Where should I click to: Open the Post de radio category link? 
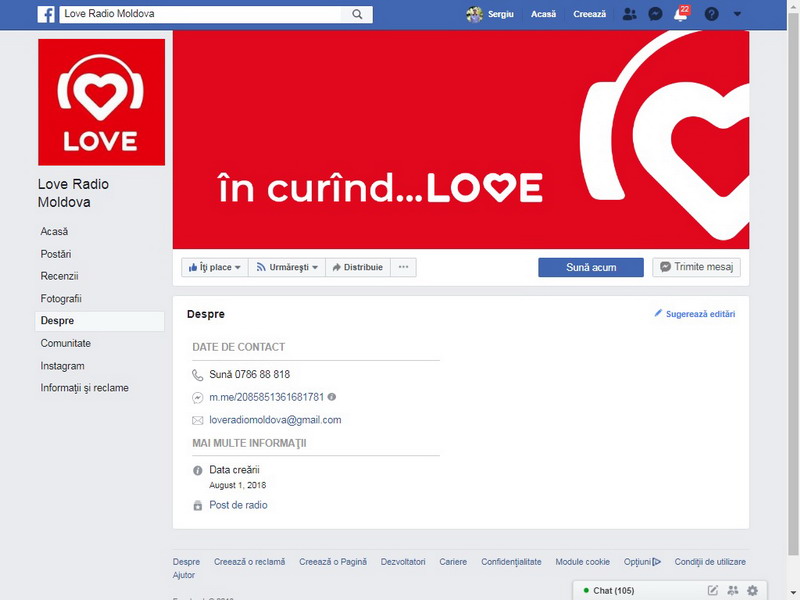(x=238, y=505)
